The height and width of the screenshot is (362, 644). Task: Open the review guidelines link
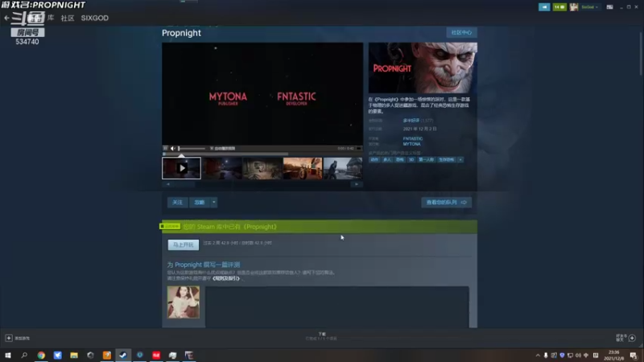point(226,278)
